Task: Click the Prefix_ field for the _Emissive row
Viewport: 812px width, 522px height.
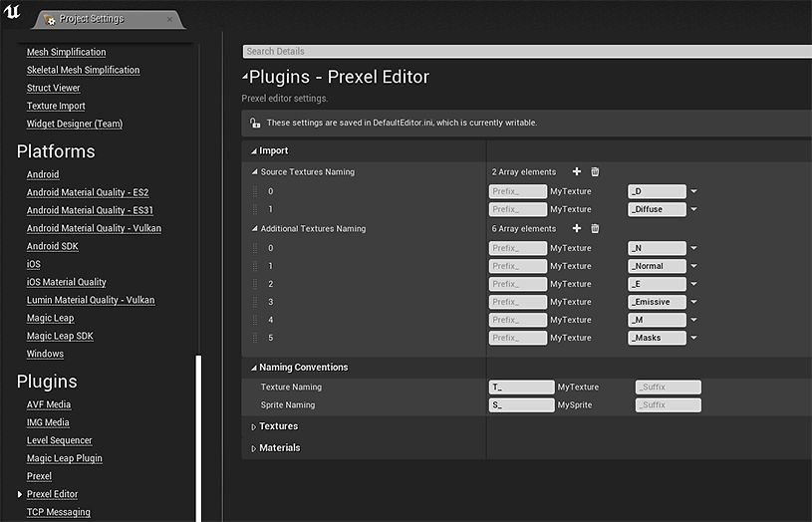Action: click(517, 302)
